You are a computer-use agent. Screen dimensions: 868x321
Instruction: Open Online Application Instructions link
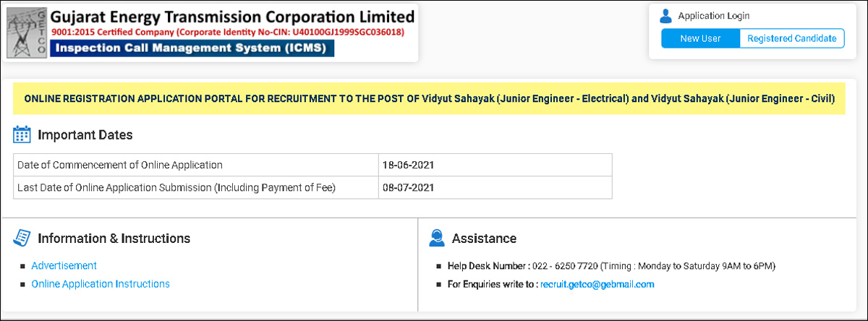point(101,284)
